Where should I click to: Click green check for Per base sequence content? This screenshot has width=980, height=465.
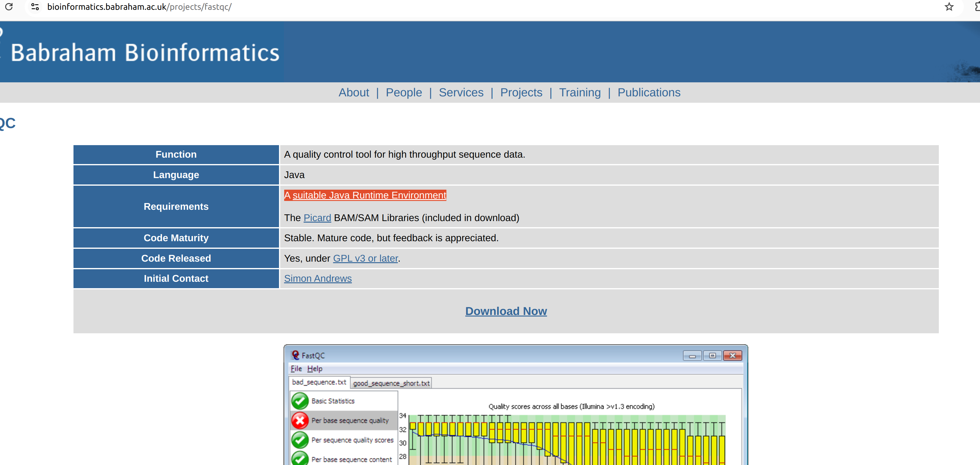[300, 459]
